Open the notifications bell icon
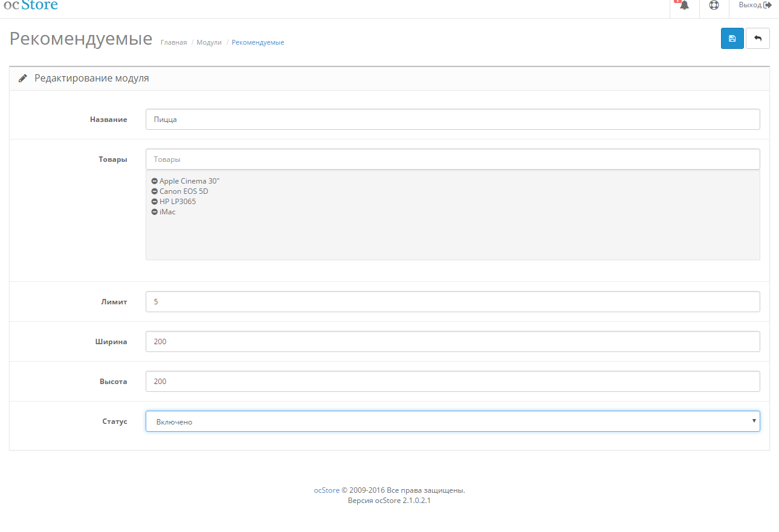The width and height of the screenshot is (779, 532). [x=684, y=5]
